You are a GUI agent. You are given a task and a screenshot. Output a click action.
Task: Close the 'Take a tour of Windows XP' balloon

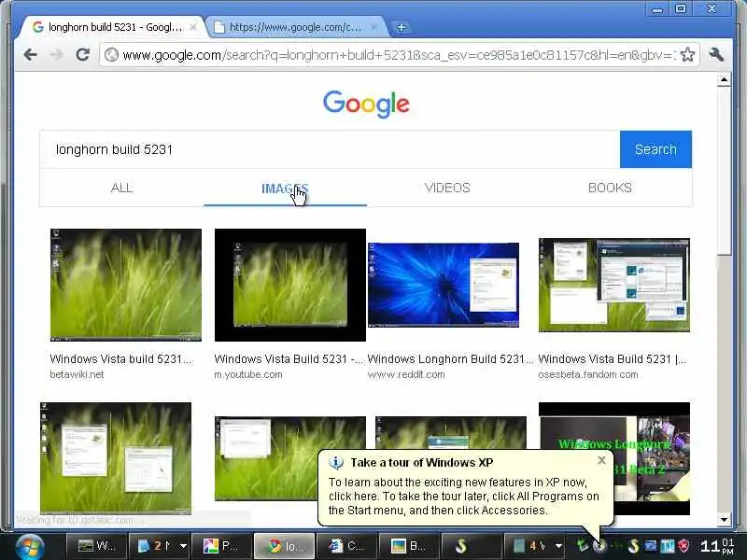click(601, 460)
